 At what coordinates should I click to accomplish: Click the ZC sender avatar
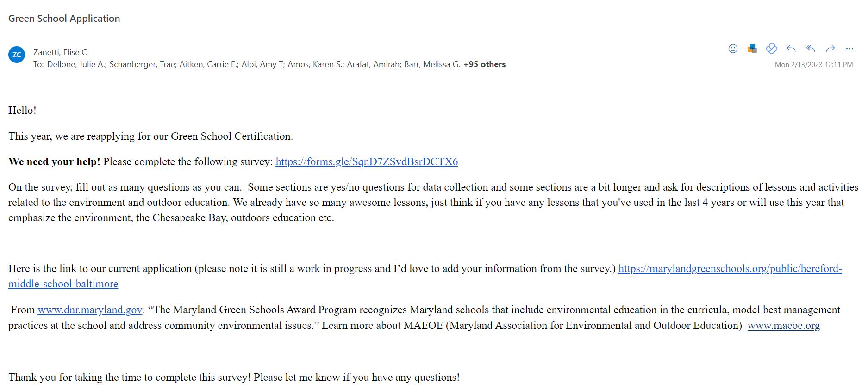[x=17, y=55]
